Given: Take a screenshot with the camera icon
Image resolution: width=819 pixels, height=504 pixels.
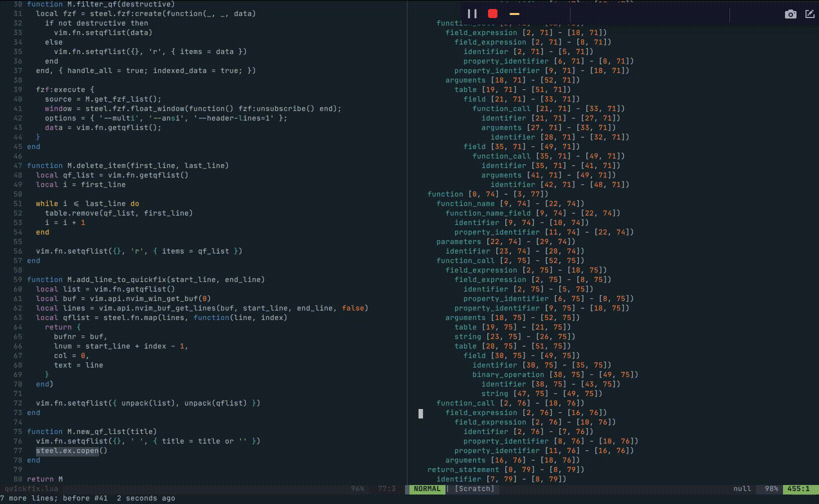Looking at the screenshot, I should tap(790, 14).
